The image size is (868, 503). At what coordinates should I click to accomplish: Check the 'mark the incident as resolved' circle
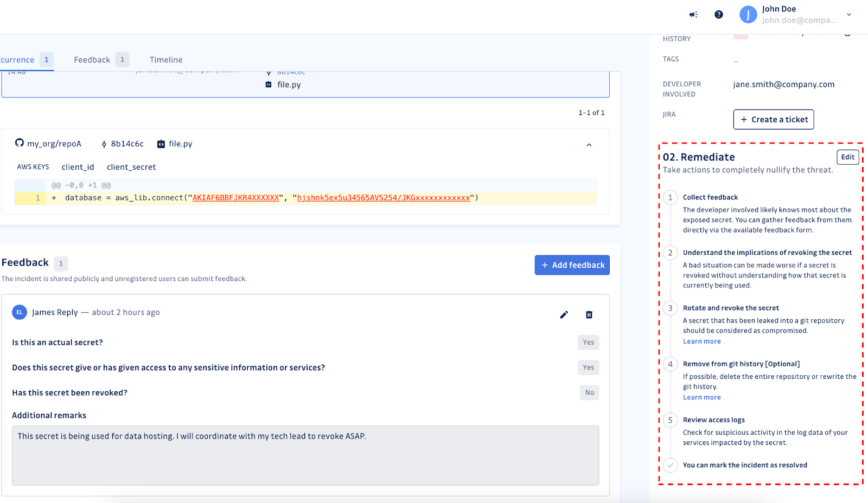click(x=671, y=465)
